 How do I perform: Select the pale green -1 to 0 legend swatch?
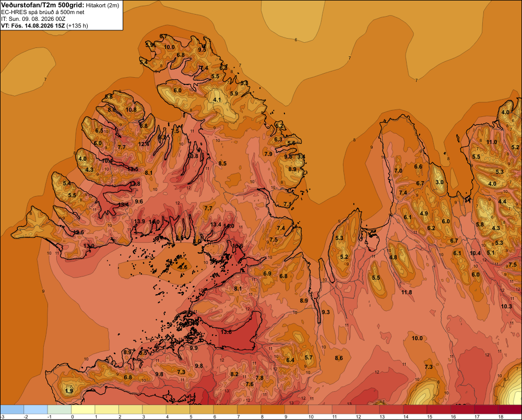tap(60, 410)
